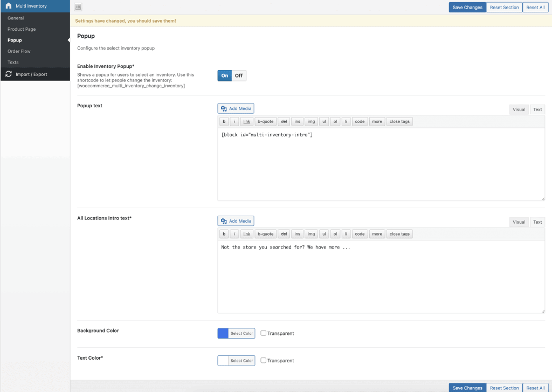552x392 pixels.
Task: Click 'code' in All Locations Intro toolbar
Action: [x=360, y=234]
